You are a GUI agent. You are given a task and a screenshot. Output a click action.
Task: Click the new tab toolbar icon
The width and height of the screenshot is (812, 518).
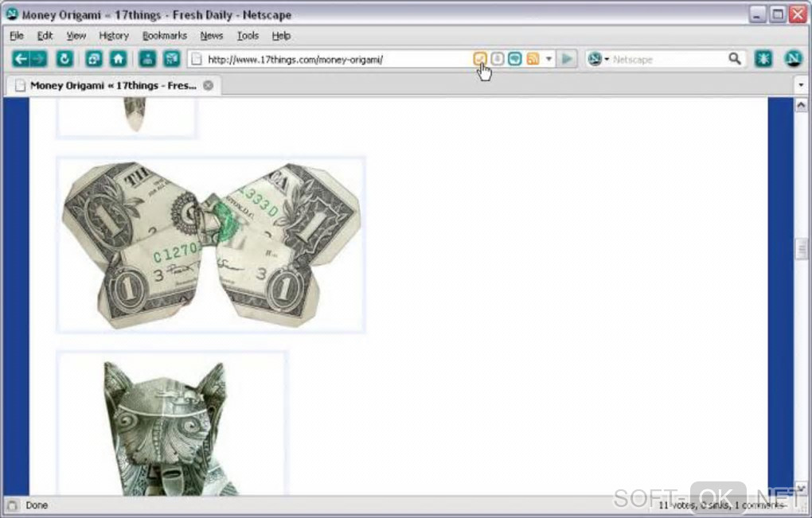[x=94, y=59]
